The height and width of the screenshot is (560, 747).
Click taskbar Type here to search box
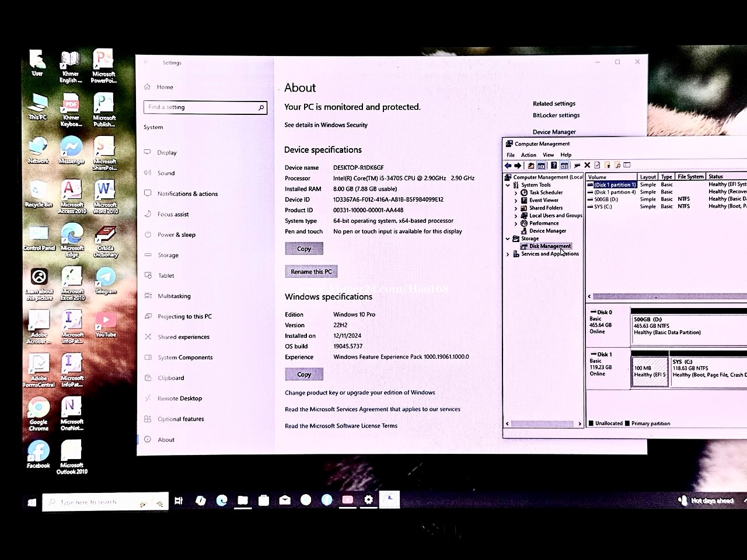(x=105, y=502)
